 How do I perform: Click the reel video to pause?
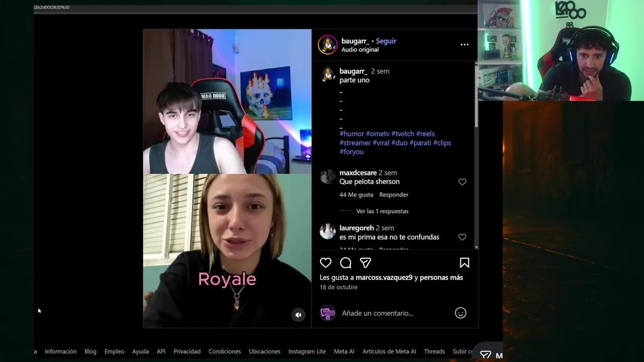point(227,178)
